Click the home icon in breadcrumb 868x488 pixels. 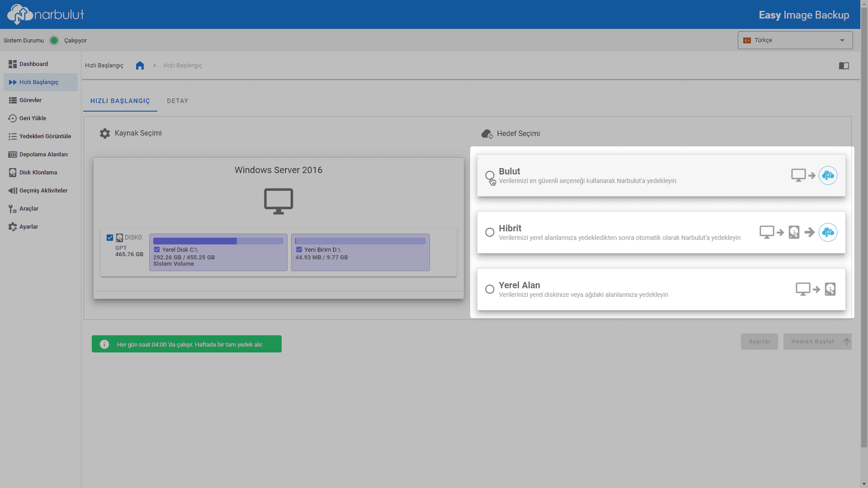140,66
